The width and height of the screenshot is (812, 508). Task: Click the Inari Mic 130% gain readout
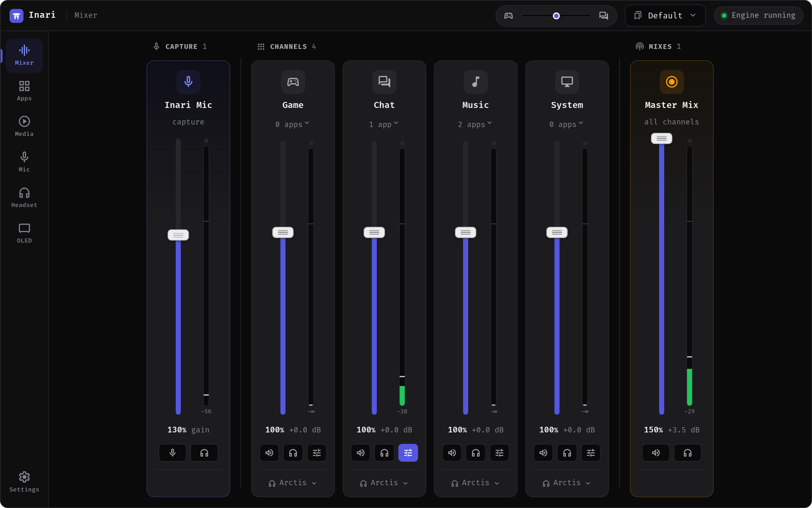point(176,430)
